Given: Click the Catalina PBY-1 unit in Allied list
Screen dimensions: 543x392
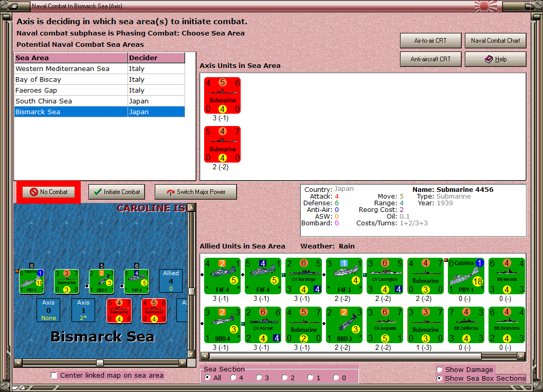Looking at the screenshot, I should tap(466, 276).
